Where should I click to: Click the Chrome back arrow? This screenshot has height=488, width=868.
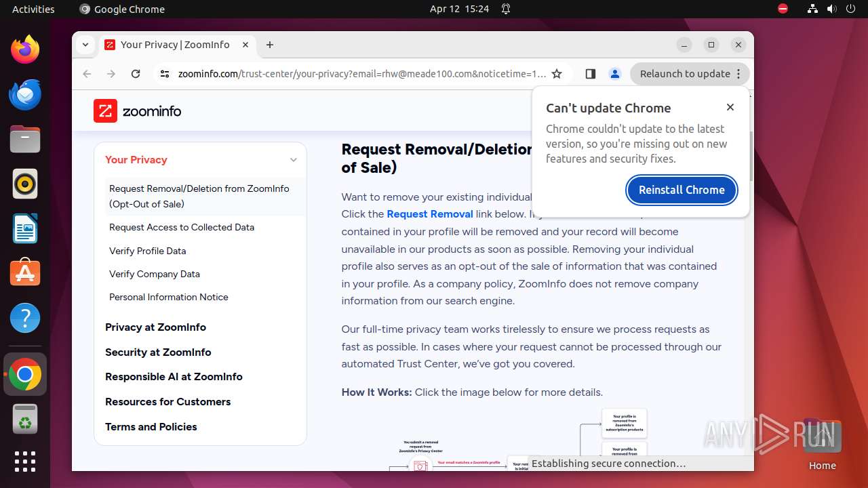tap(87, 74)
